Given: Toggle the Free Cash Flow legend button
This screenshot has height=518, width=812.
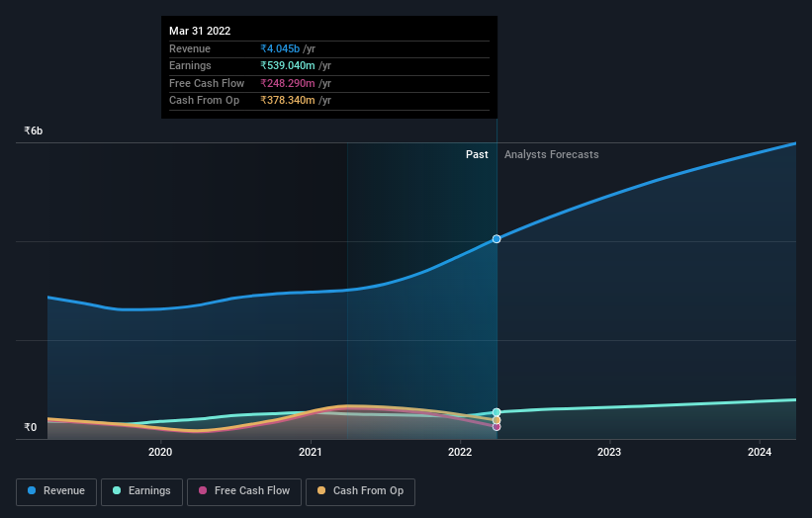Looking at the screenshot, I should pos(244,491).
